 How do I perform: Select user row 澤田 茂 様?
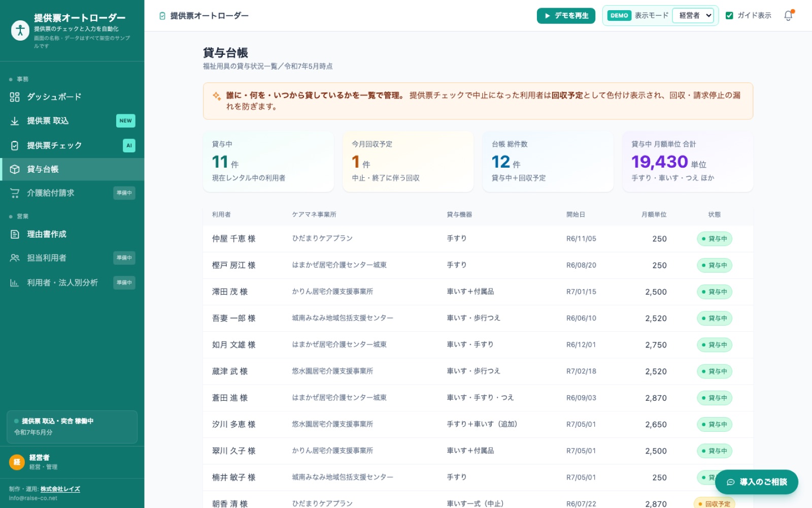click(478, 292)
